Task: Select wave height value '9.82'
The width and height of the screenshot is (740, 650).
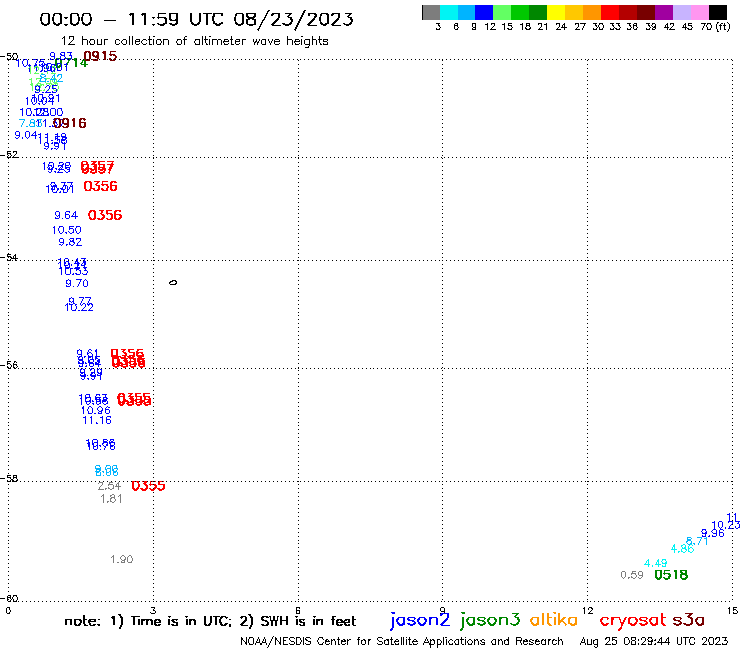Action: pos(70,242)
